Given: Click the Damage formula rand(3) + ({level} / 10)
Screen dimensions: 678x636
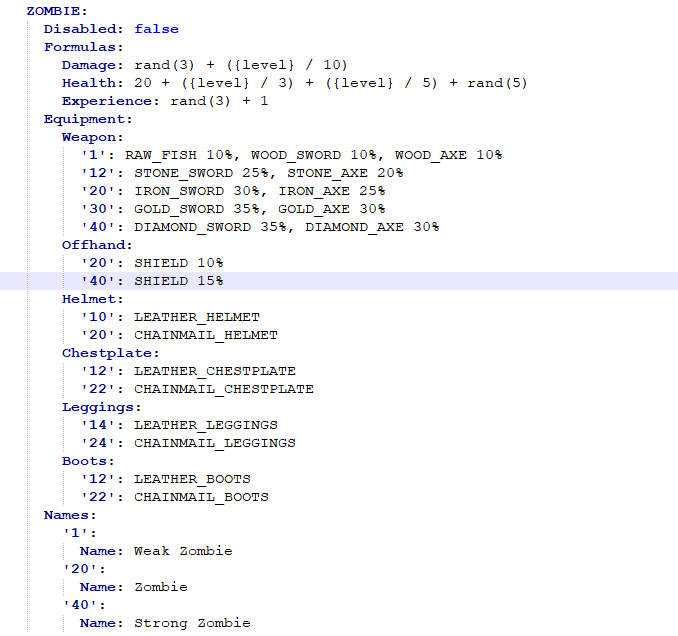Looking at the screenshot, I should point(240,65).
